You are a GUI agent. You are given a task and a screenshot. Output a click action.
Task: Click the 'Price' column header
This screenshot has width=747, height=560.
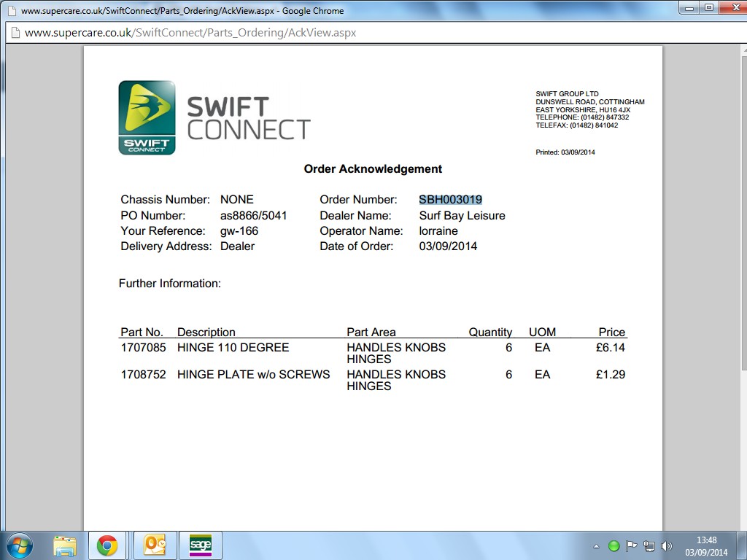(612, 332)
